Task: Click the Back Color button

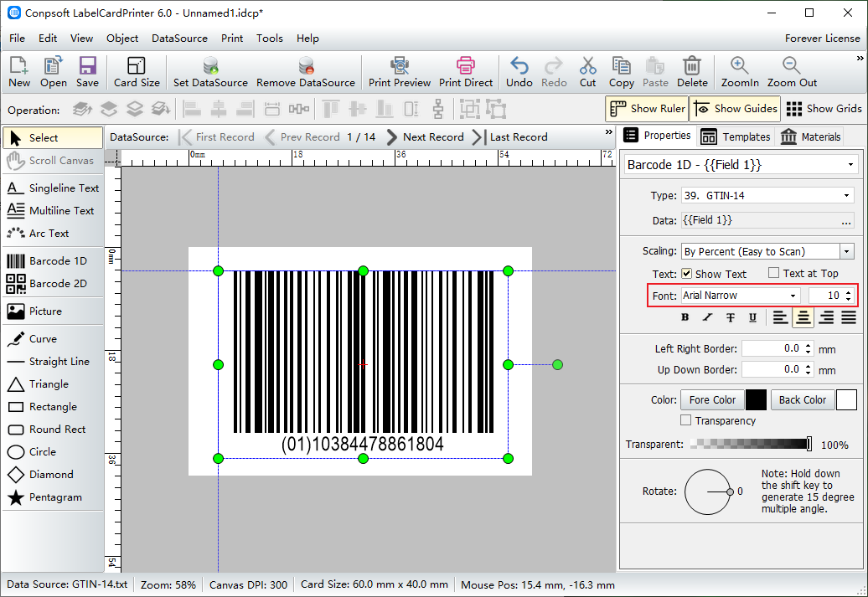Action: coord(802,399)
